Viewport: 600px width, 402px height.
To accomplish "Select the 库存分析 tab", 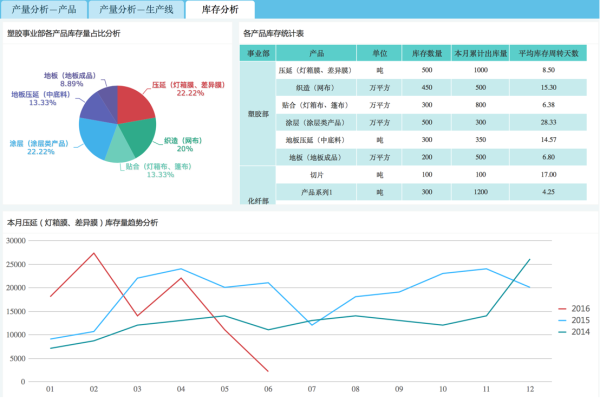I will tap(220, 10).
